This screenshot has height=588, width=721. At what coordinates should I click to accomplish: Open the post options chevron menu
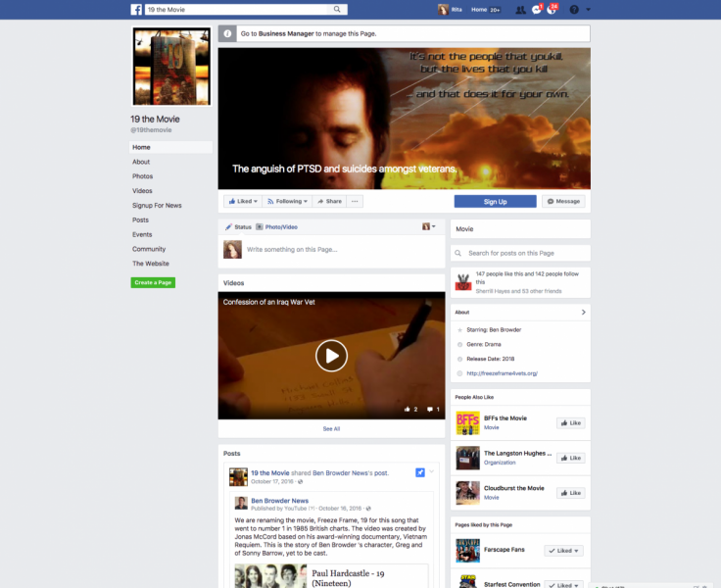tap(431, 471)
